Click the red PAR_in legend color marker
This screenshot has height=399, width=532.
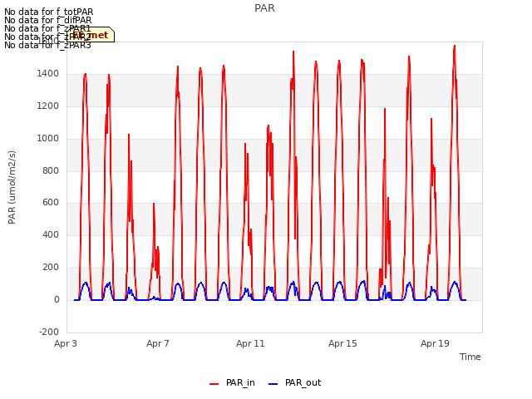[x=214, y=384]
